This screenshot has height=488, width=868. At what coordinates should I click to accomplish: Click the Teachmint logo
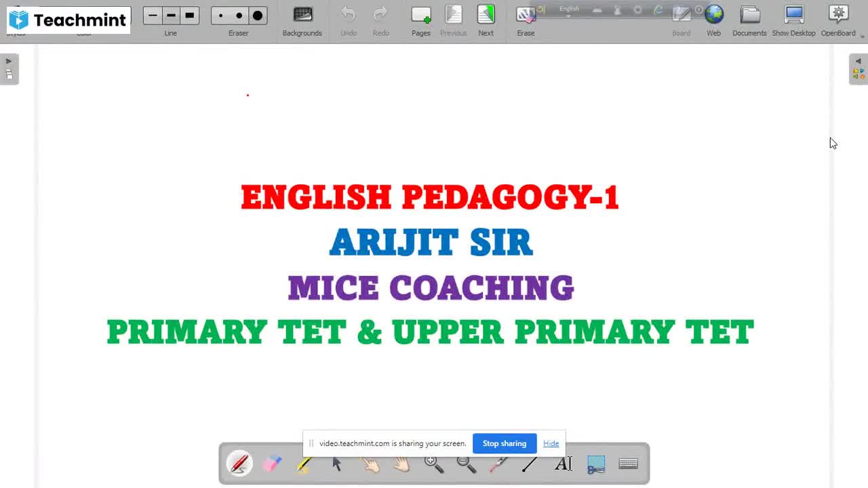point(68,20)
